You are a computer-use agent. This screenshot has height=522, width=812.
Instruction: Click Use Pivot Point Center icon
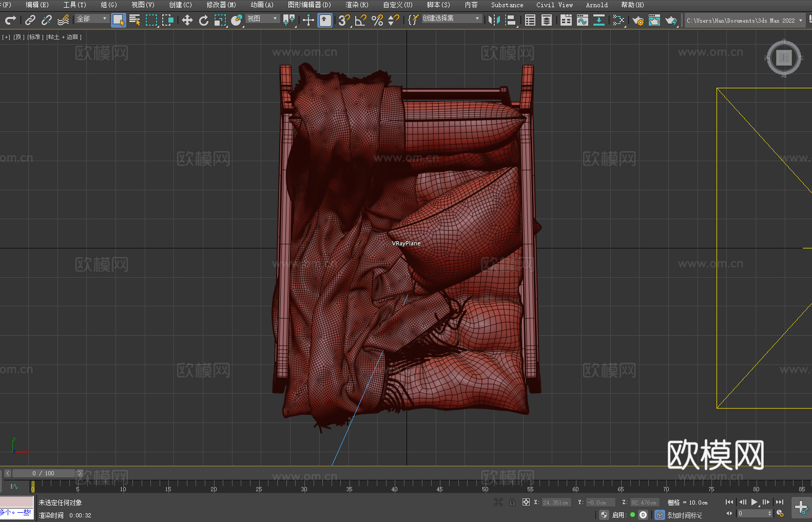coord(289,21)
